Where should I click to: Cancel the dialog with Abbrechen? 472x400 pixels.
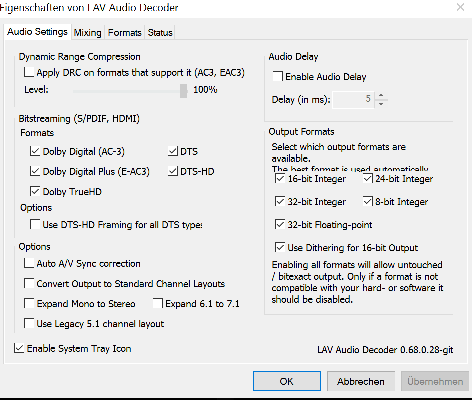(361, 381)
